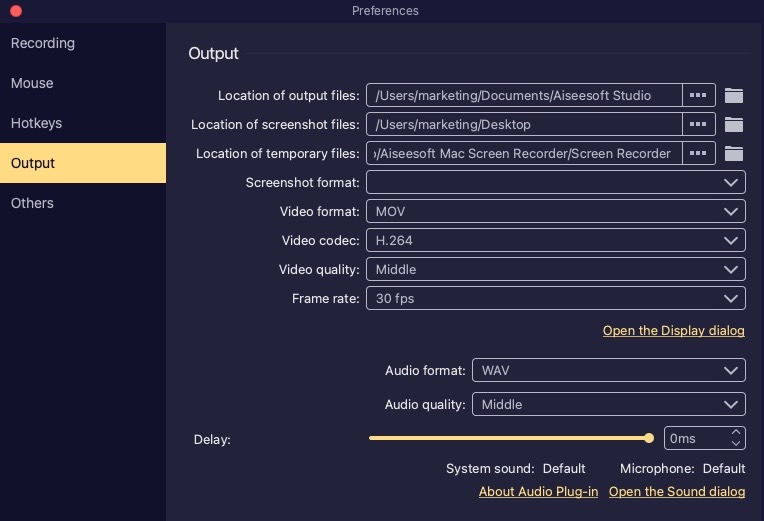The height and width of the screenshot is (521, 764).
Task: Select the Audio format WAV dropdown
Action: pyautogui.click(x=608, y=371)
